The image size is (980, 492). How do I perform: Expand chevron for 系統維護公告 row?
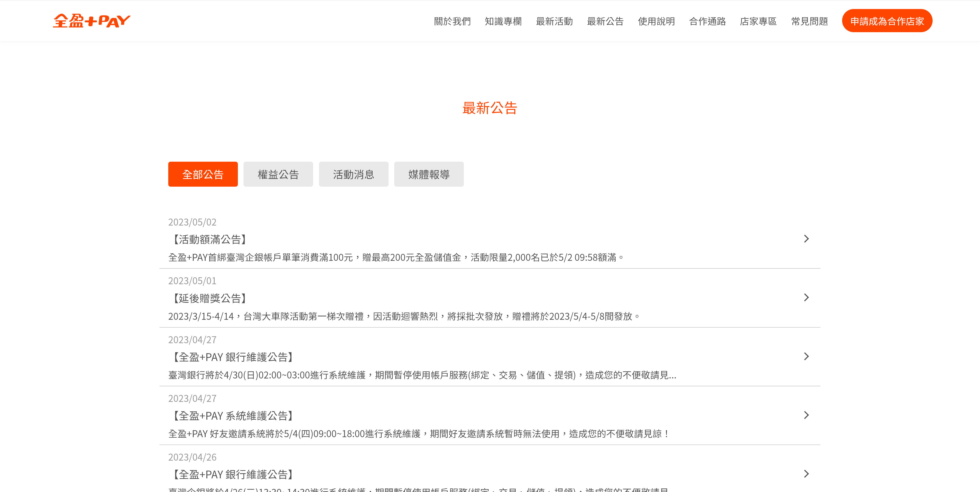(x=806, y=415)
